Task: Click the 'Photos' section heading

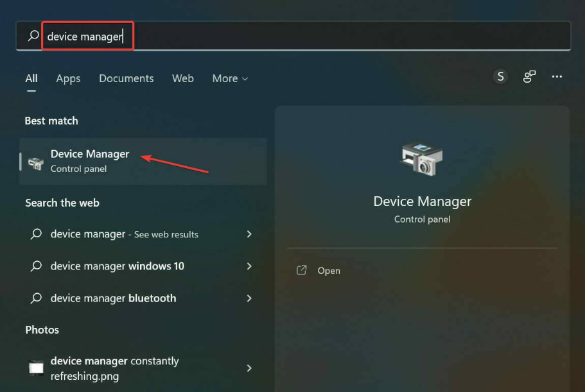Action: pyautogui.click(x=42, y=330)
